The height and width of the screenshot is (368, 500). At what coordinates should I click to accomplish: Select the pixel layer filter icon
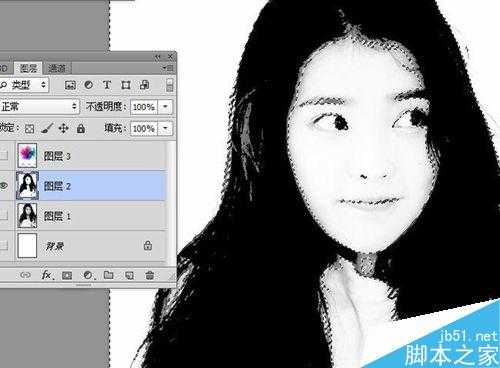[x=70, y=85]
